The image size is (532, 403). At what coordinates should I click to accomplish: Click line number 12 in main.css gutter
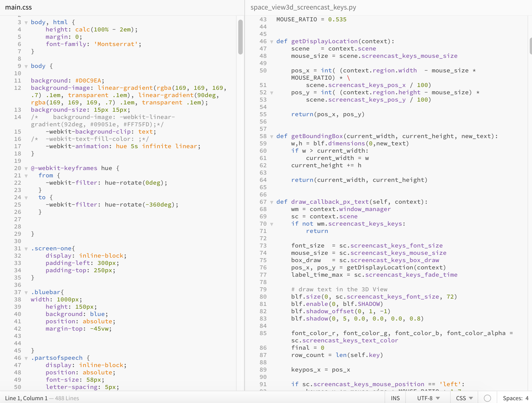point(17,88)
